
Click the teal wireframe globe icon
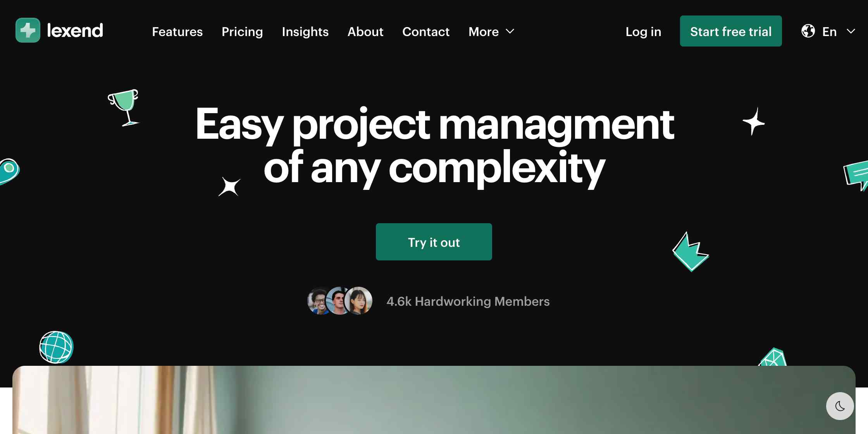click(57, 347)
